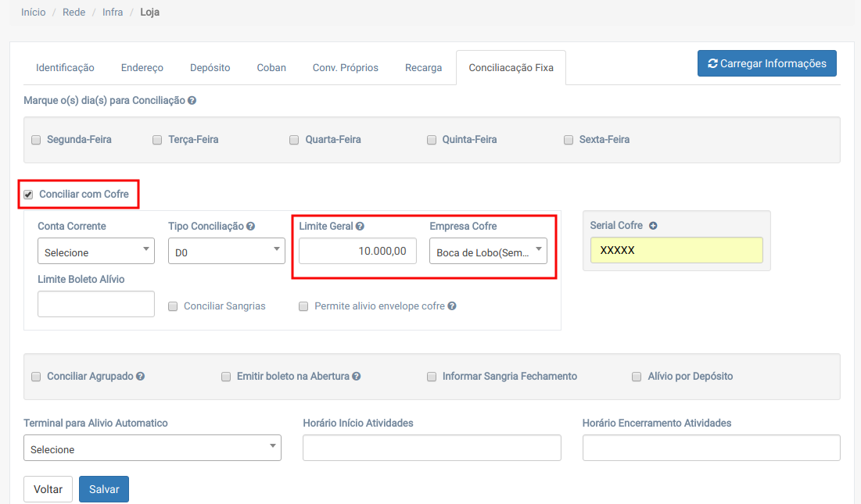Click the Horário Início Atividades field
The height and width of the screenshot is (504, 861).
pos(432,449)
